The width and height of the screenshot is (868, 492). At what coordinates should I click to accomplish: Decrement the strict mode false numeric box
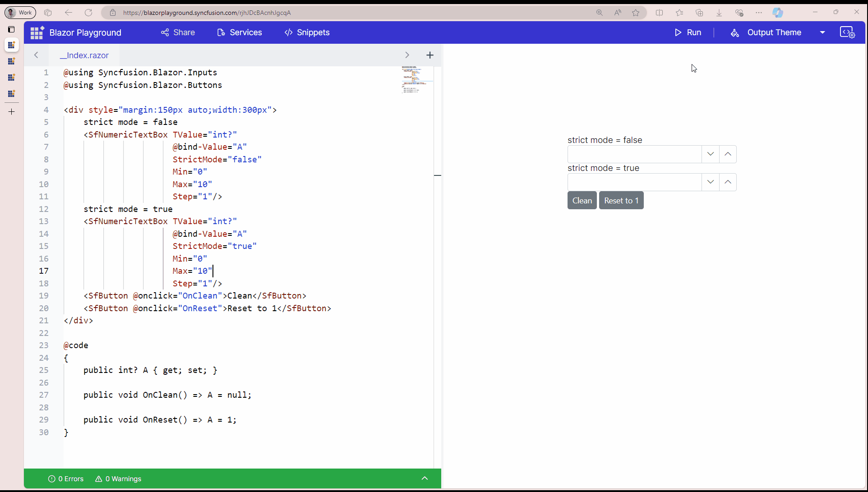[x=711, y=154]
